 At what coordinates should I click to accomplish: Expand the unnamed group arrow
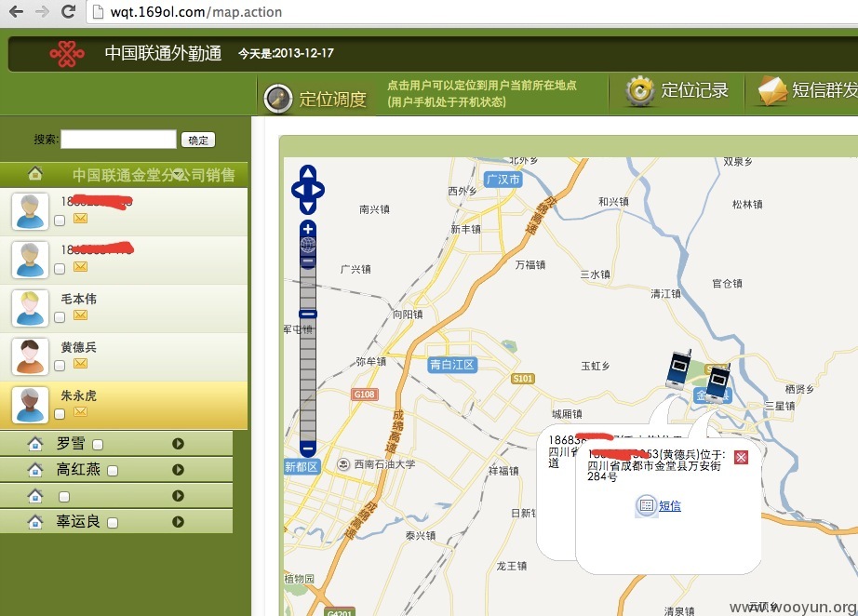click(x=178, y=496)
